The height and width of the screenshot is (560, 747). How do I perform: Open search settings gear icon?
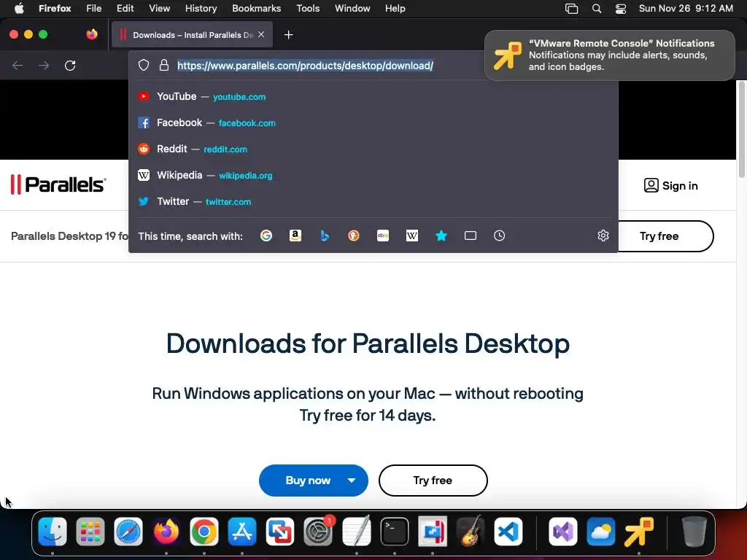(603, 236)
